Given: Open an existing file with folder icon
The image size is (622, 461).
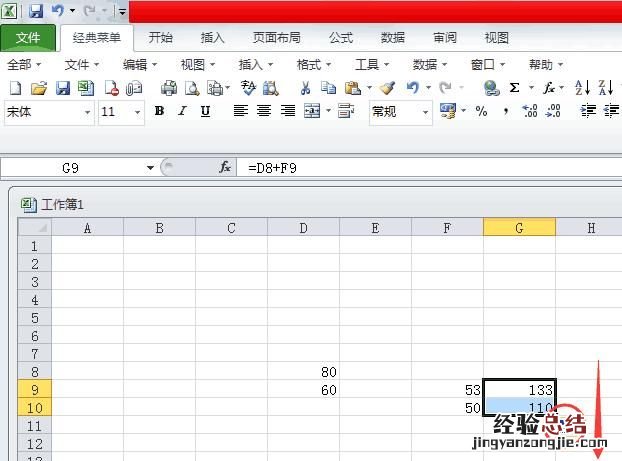Looking at the screenshot, I should point(39,88).
